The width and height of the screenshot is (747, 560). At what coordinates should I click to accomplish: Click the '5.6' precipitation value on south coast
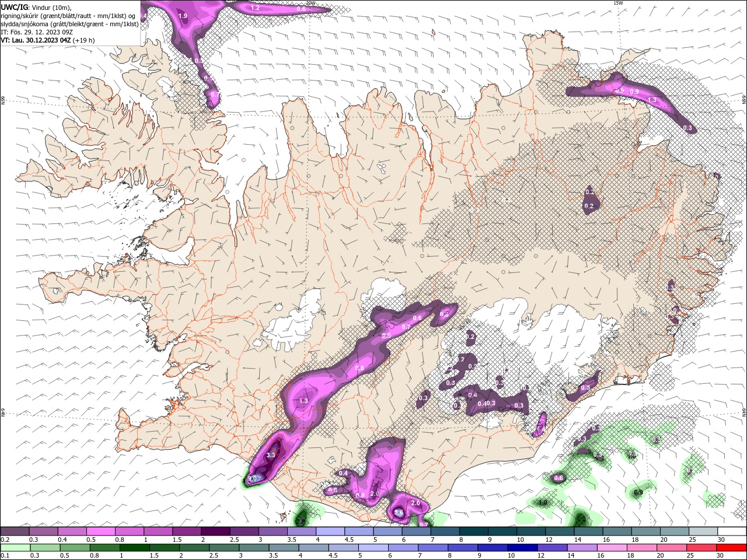(399, 513)
